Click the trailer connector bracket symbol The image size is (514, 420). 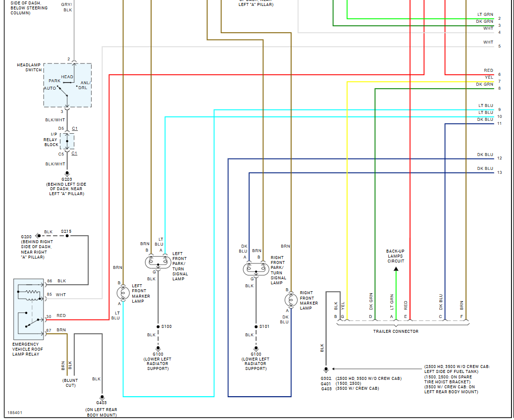403,323
